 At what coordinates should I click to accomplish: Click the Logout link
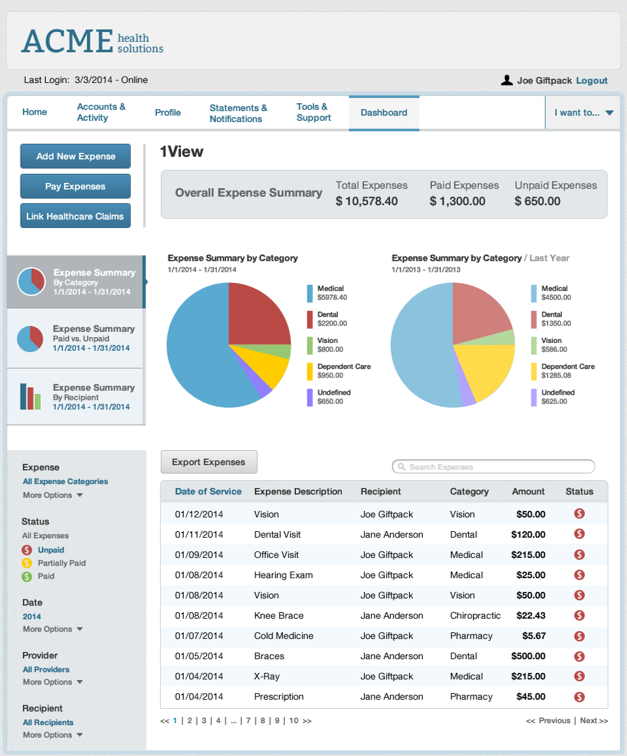tap(591, 81)
